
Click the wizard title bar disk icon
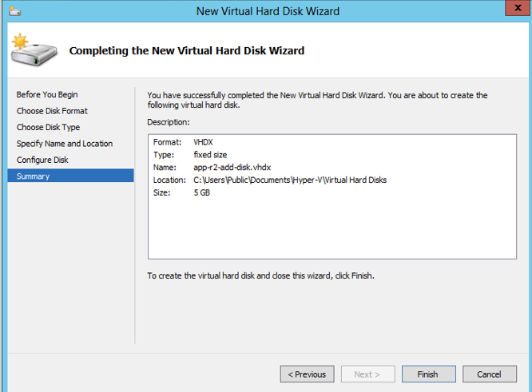[15, 11]
